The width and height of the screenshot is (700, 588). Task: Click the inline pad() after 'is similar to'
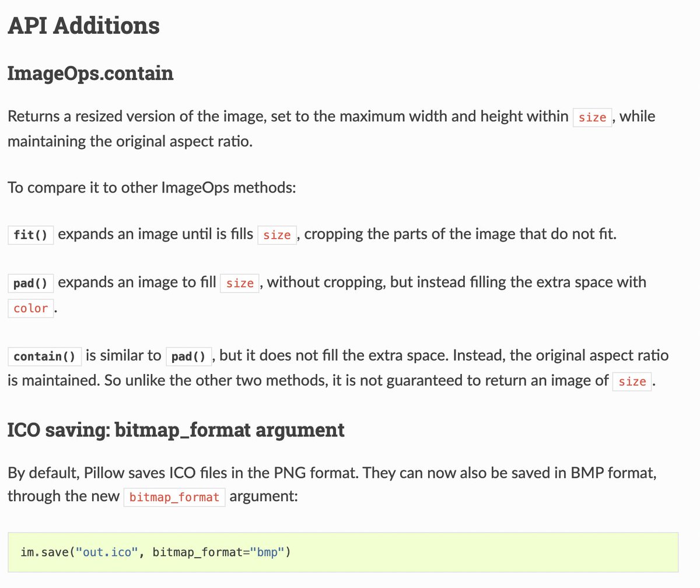pos(190,356)
